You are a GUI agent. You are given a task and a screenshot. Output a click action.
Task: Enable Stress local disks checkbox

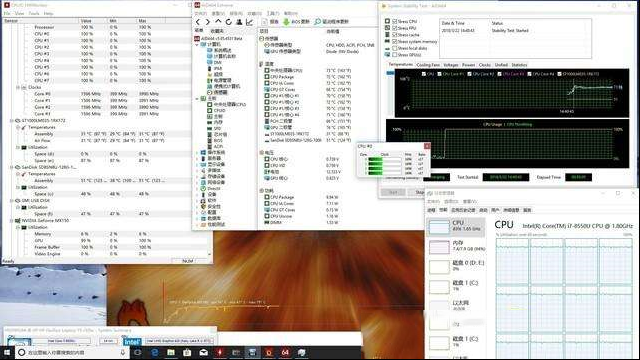click(x=395, y=48)
